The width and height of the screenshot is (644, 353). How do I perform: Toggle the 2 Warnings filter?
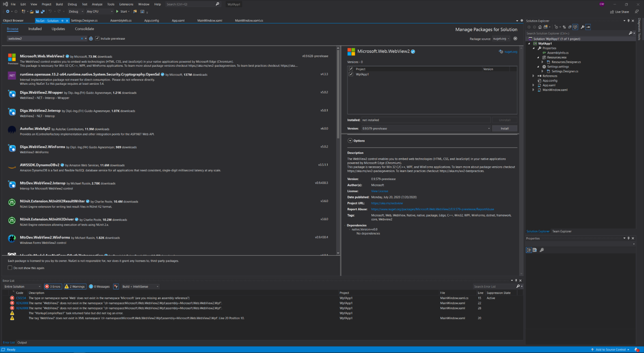(x=75, y=287)
